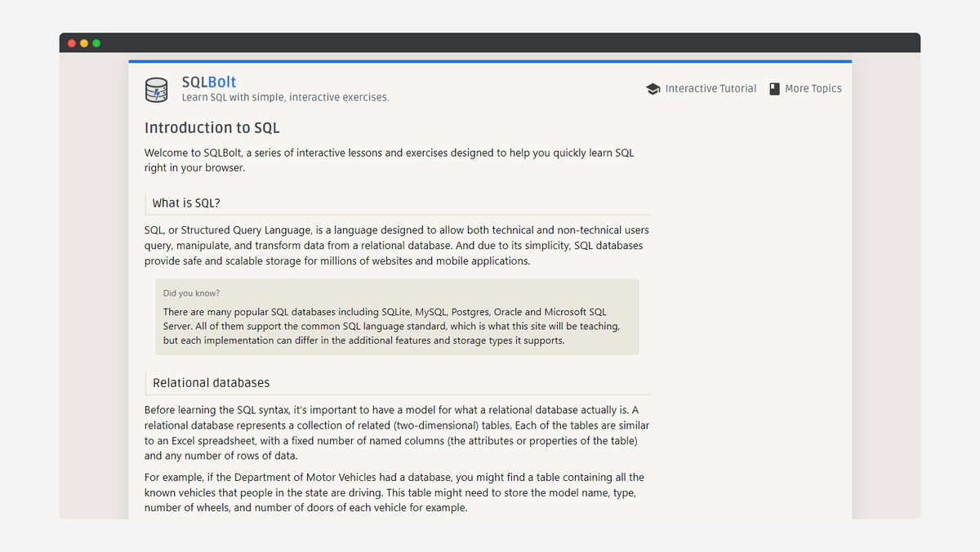This screenshot has width=980, height=552.
Task: Click the yellow minimize button
Action: point(84,42)
